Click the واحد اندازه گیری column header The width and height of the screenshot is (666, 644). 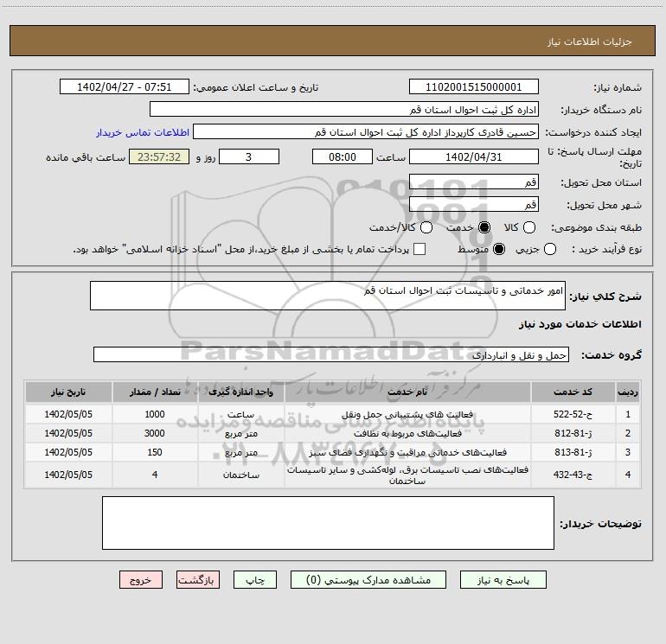[241, 392]
